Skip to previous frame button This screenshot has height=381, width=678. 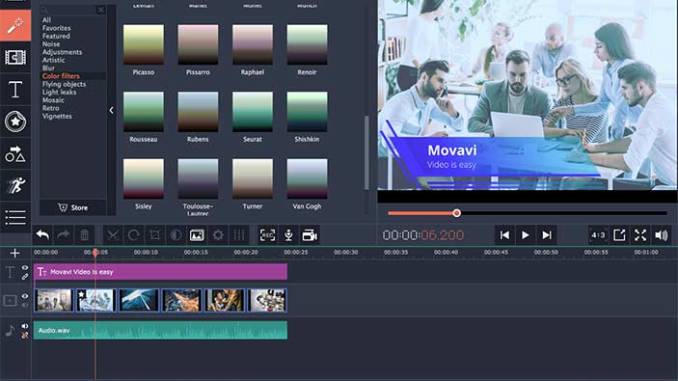504,235
